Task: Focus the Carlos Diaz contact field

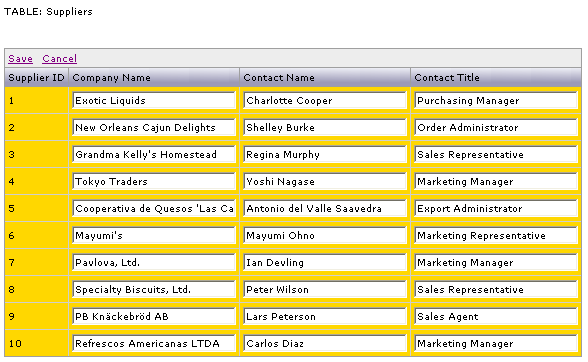Action: (325, 344)
